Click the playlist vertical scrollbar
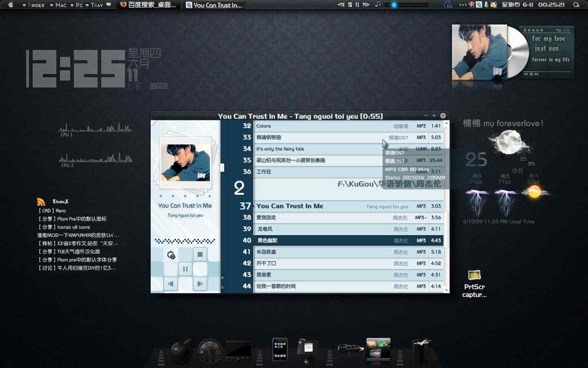The image size is (588, 368). (447, 229)
